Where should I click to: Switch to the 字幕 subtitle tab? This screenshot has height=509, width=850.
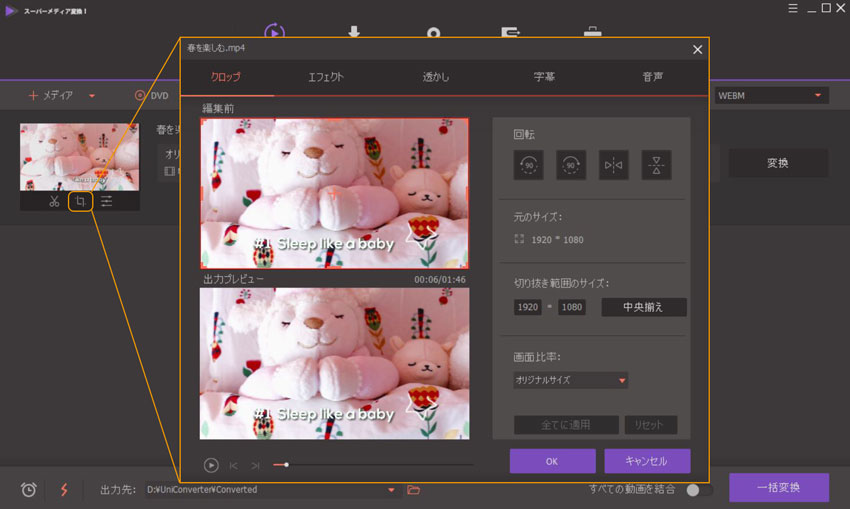pos(544,77)
